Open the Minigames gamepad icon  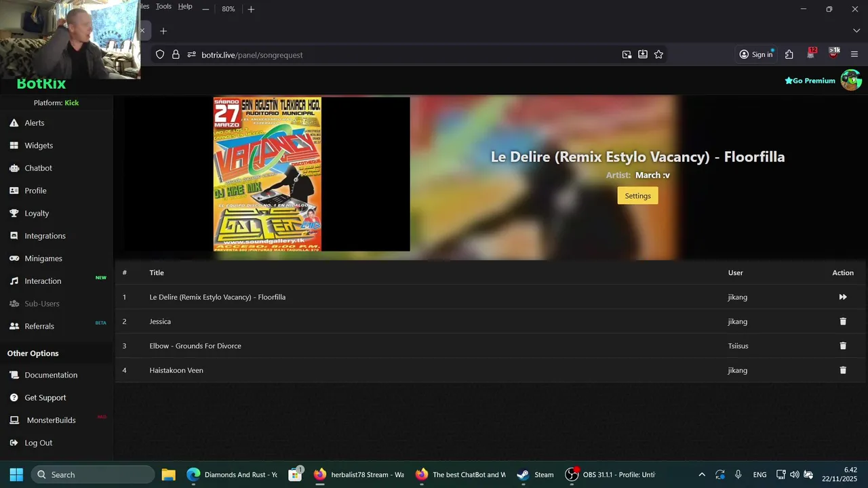click(x=14, y=258)
